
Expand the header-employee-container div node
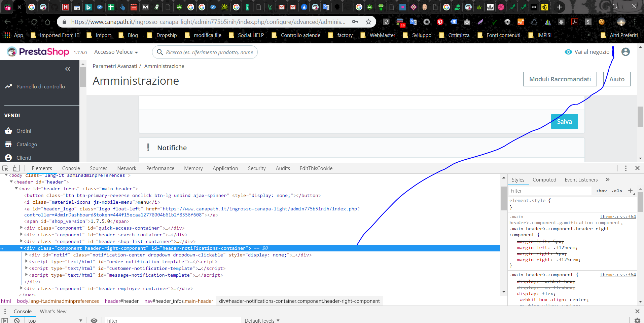[22, 288]
